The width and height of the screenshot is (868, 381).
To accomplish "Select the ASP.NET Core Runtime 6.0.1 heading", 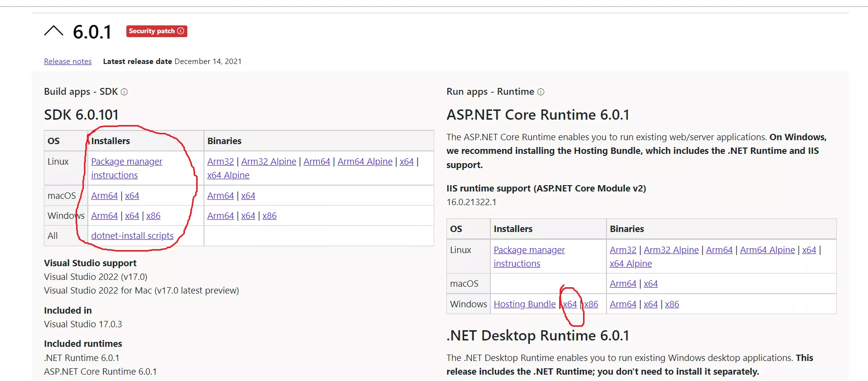I will pyautogui.click(x=538, y=115).
